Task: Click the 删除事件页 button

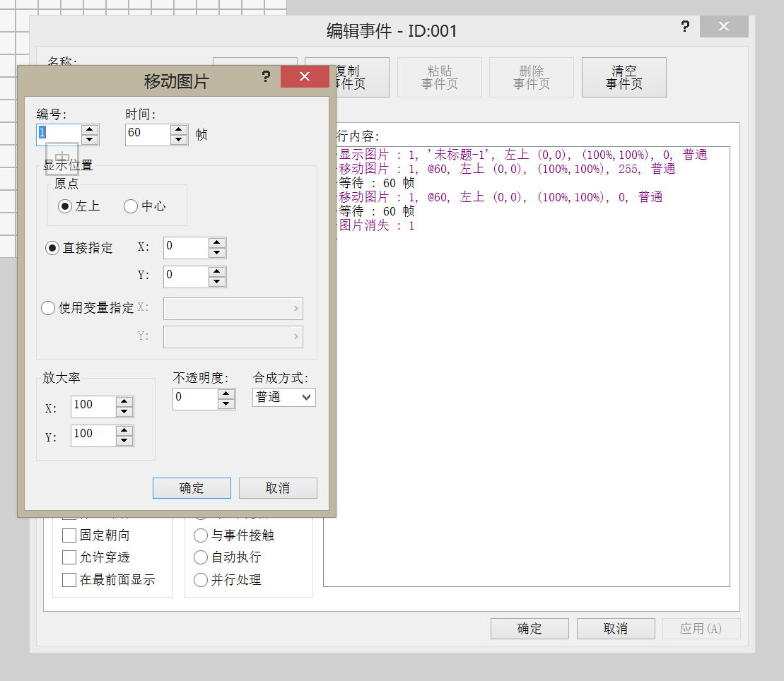Action: point(532,78)
